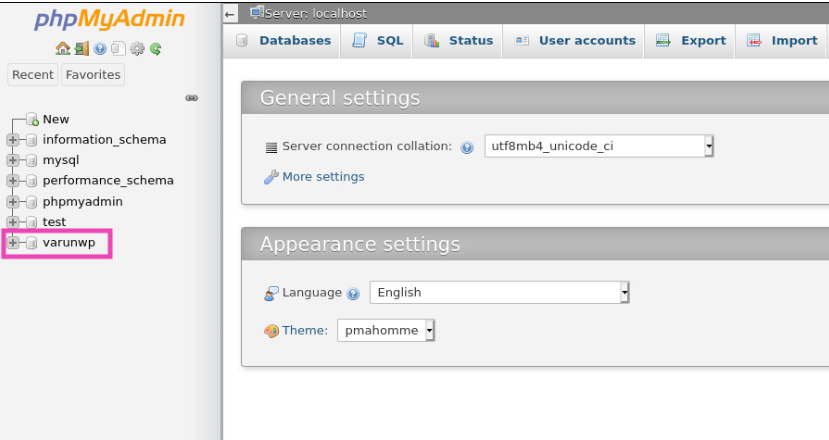Screen dimensions: 829x440
Task: Click the Recent button in sidebar
Action: [33, 75]
